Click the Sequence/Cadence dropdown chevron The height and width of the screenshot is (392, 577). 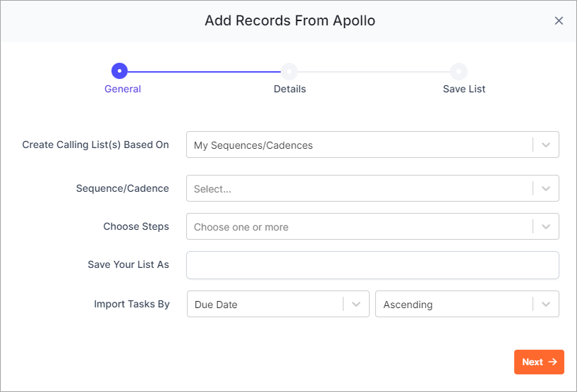click(546, 189)
